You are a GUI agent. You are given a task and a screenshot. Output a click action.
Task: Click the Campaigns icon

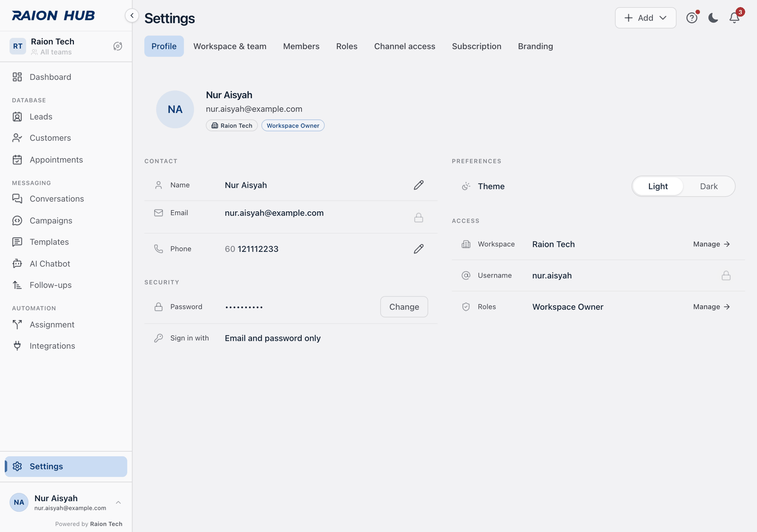pyautogui.click(x=18, y=221)
